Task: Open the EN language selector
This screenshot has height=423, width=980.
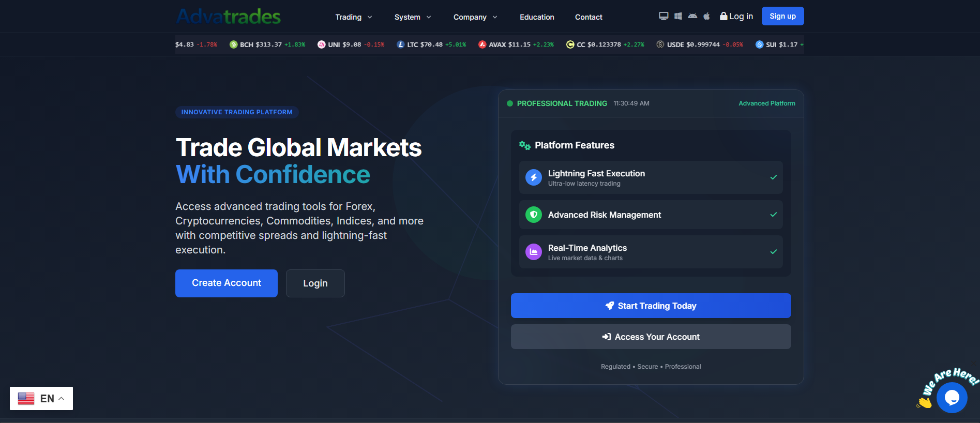Action: [41, 399]
